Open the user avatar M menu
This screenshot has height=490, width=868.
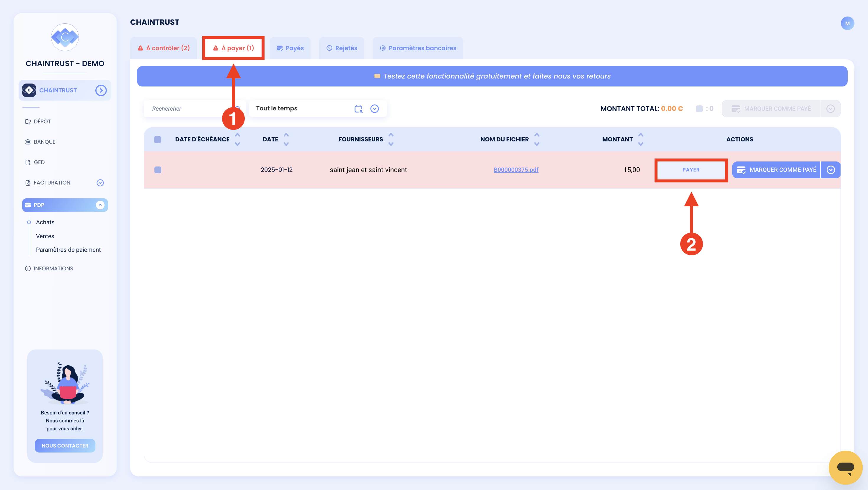click(x=847, y=23)
